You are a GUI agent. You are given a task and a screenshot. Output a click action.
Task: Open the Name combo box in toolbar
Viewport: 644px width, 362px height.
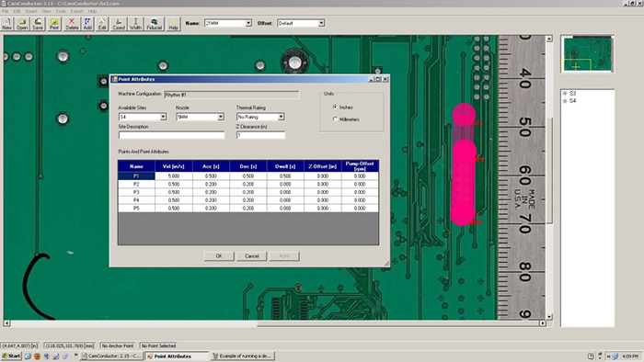click(248, 23)
